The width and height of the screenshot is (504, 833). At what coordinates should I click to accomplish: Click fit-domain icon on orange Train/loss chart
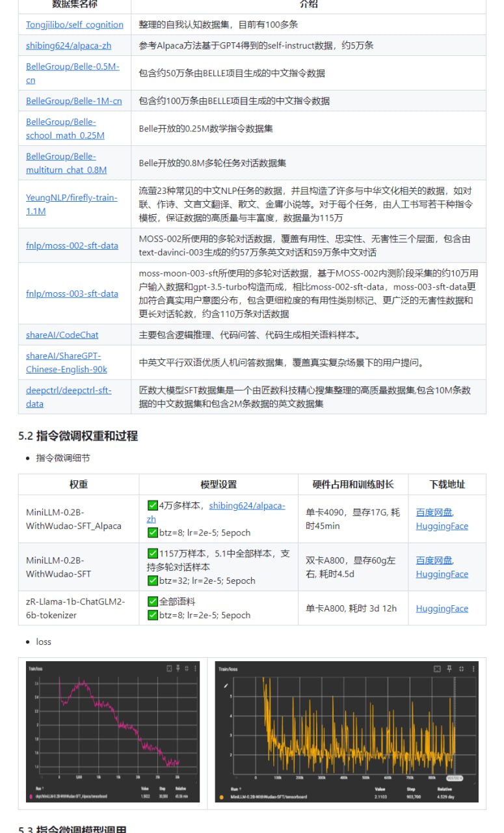(x=461, y=669)
